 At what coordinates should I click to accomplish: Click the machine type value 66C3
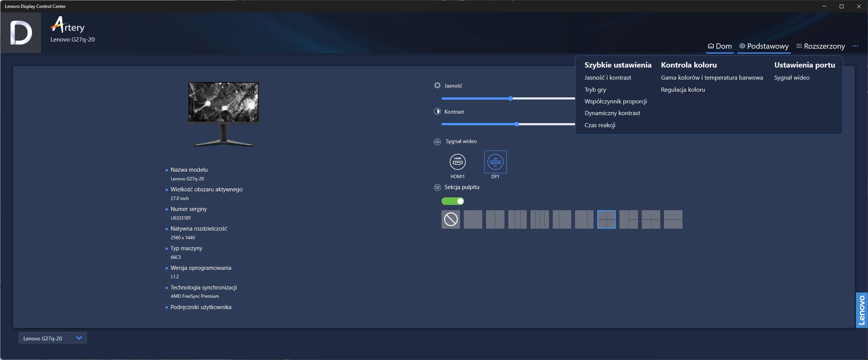point(175,257)
